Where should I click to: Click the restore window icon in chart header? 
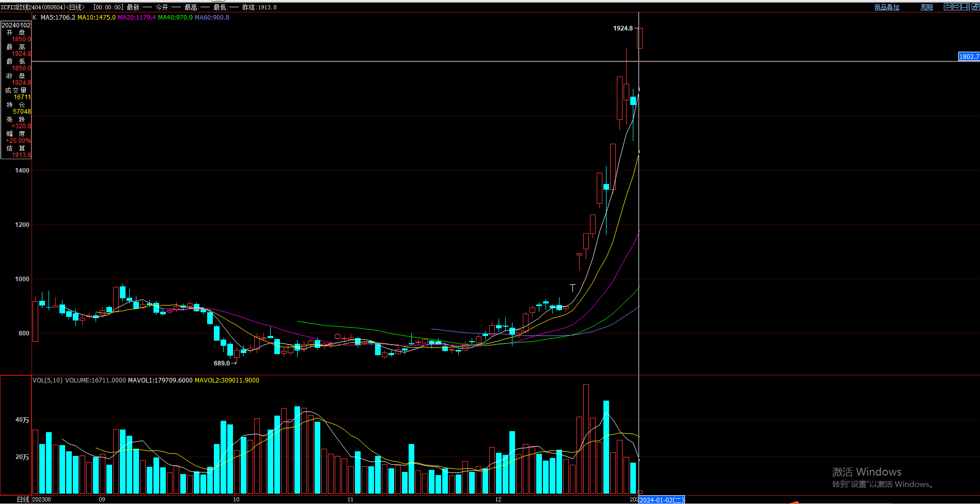click(976, 7)
